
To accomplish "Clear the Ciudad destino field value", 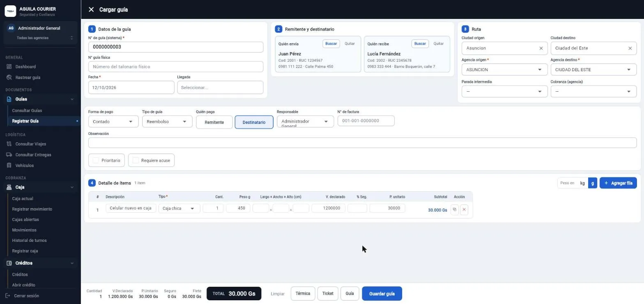I will (630, 48).
